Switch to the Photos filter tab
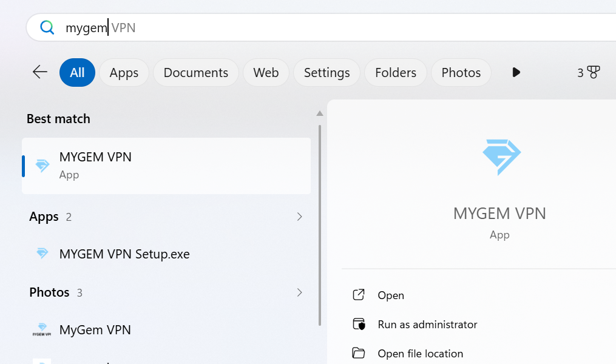Image resolution: width=616 pixels, height=364 pixels. click(x=461, y=73)
